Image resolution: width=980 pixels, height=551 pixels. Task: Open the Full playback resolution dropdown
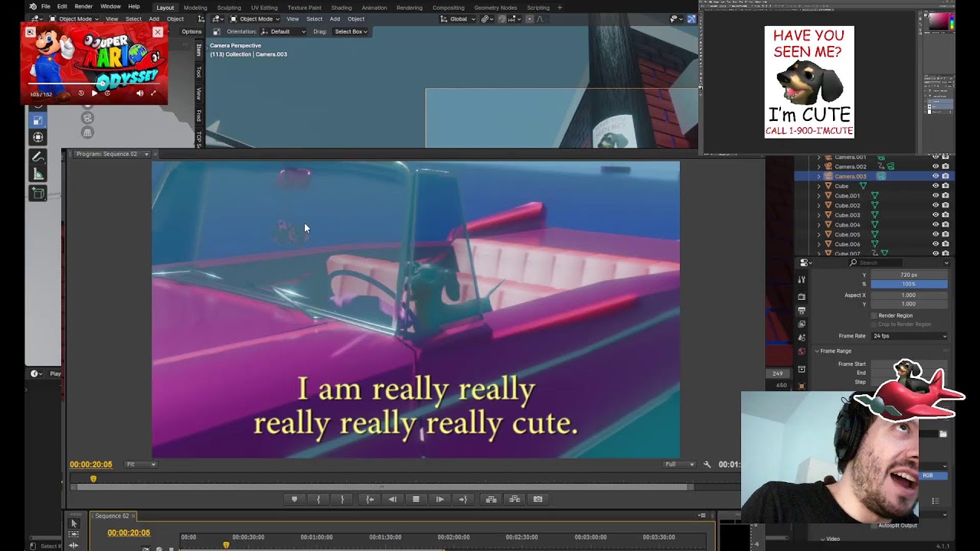(x=680, y=465)
